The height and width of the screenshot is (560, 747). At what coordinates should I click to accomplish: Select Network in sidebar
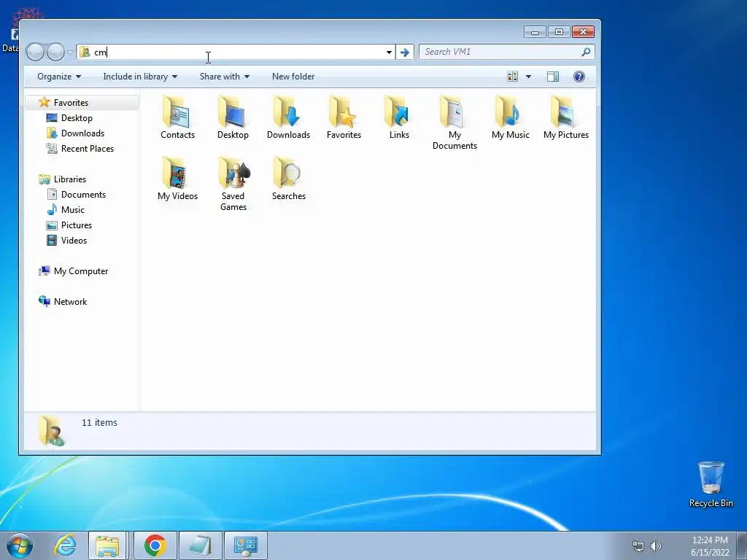(70, 301)
